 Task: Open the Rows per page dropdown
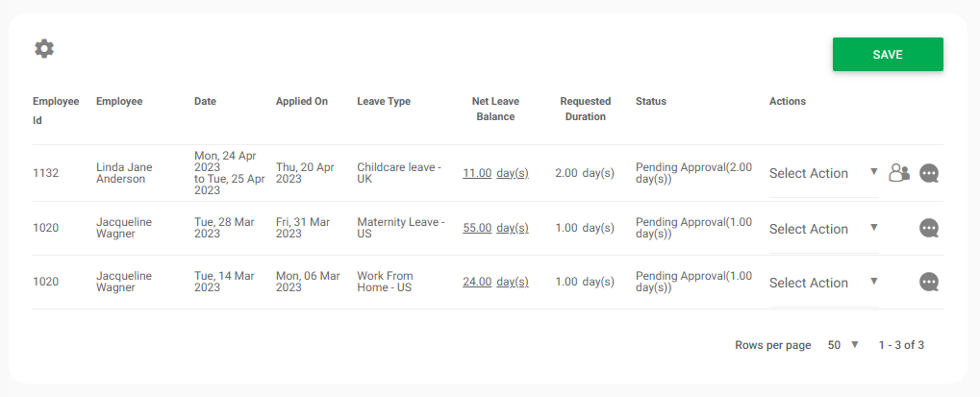pos(842,345)
